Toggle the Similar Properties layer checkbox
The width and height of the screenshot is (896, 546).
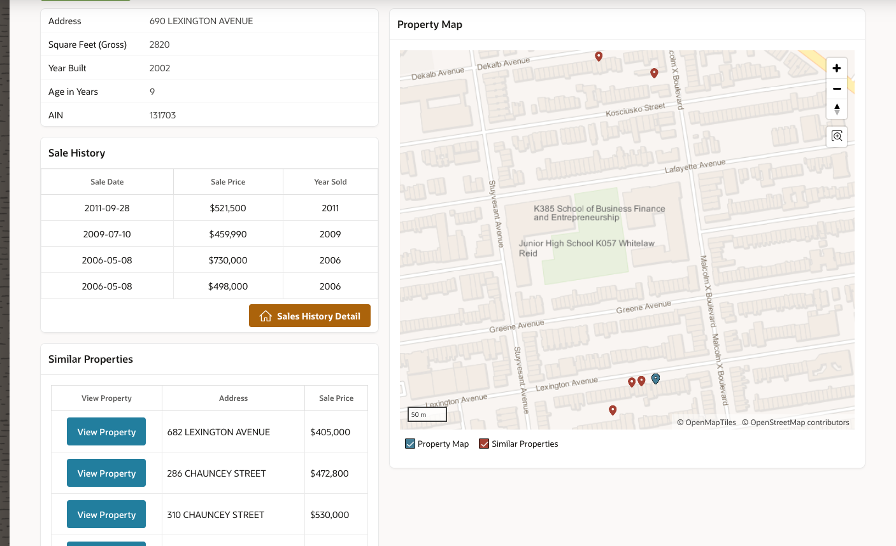click(x=484, y=444)
